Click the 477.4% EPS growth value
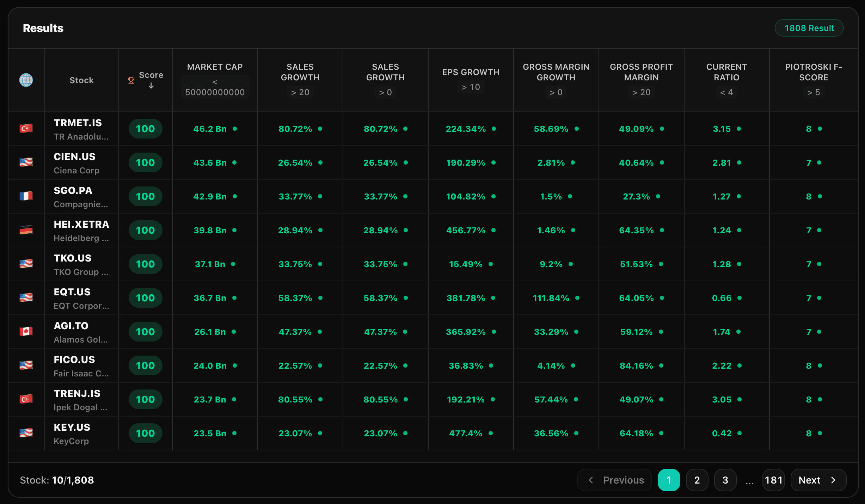Viewport: 865px width, 504px height. 466,433
